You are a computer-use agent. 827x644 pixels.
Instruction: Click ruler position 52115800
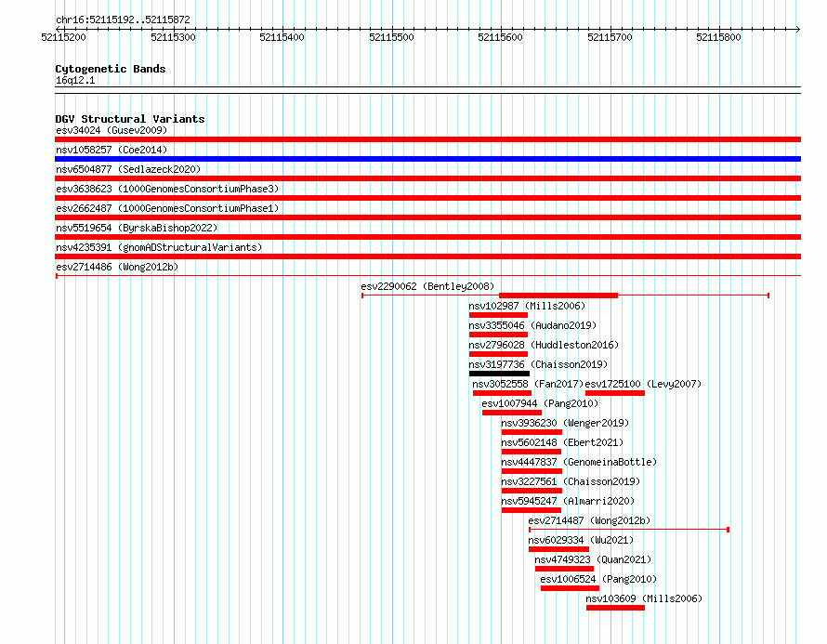coord(718,37)
